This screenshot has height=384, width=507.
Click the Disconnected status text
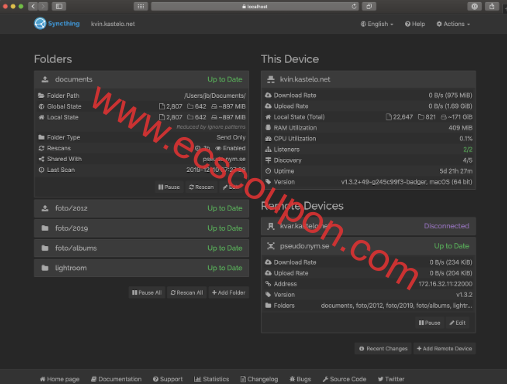(x=446, y=226)
